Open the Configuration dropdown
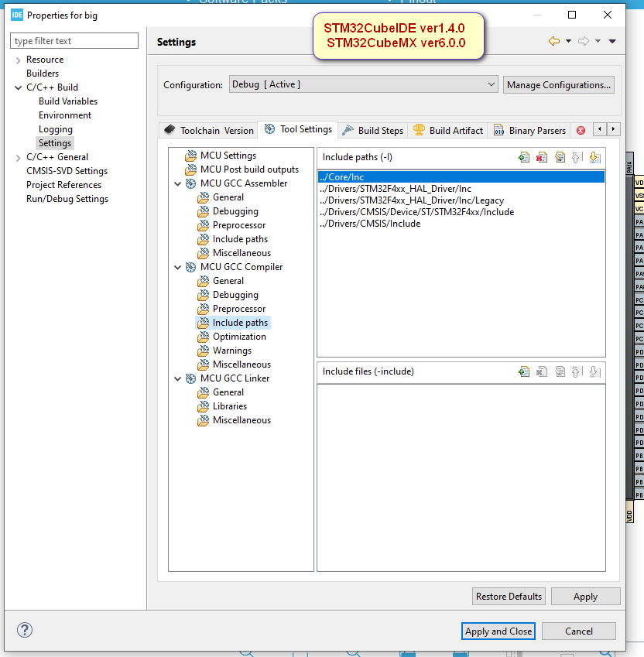The image size is (644, 657). click(x=363, y=84)
